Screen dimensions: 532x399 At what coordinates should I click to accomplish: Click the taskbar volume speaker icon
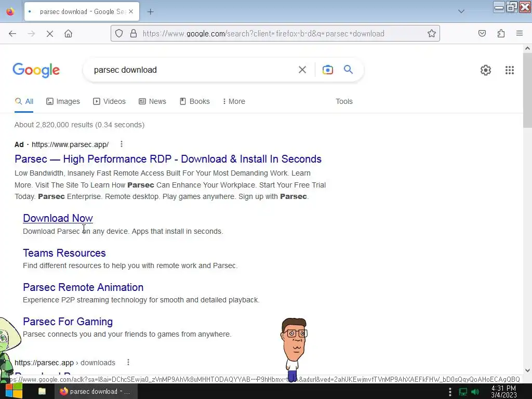pyautogui.click(x=475, y=392)
